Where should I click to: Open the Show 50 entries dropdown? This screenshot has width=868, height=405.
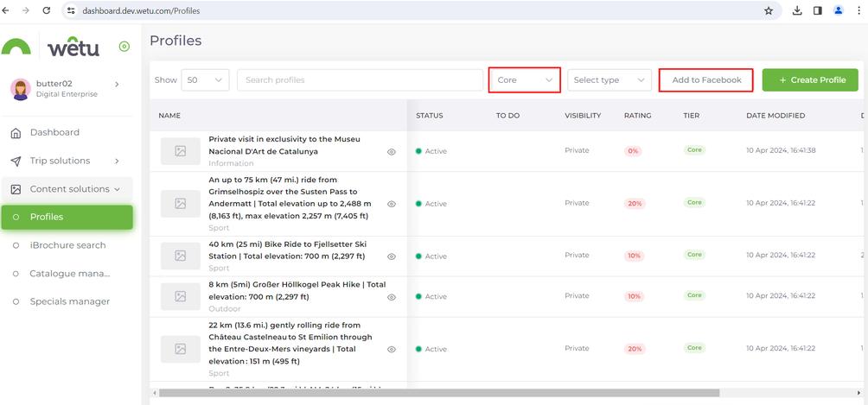[x=205, y=80]
